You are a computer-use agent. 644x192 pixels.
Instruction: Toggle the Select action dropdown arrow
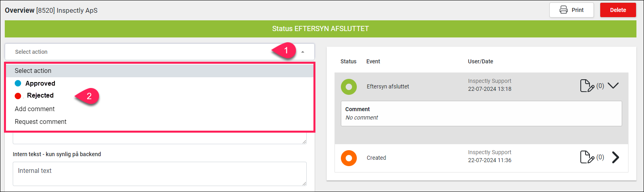click(x=303, y=52)
